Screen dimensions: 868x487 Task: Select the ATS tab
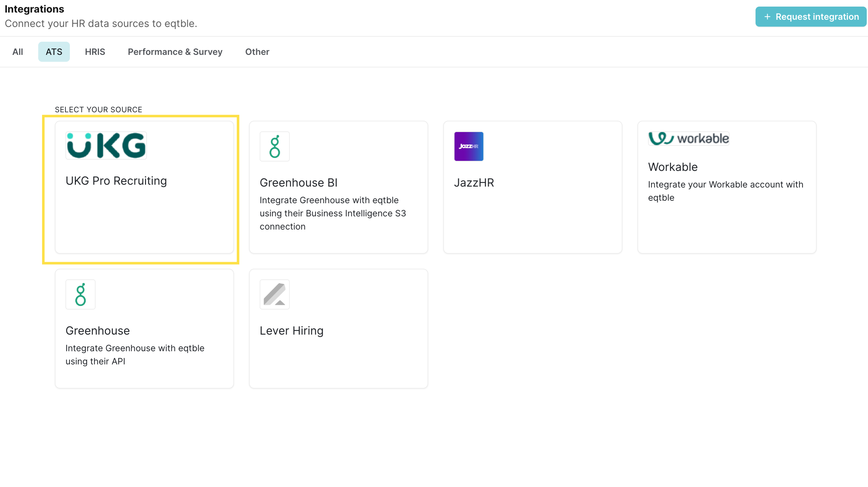pyautogui.click(x=54, y=52)
